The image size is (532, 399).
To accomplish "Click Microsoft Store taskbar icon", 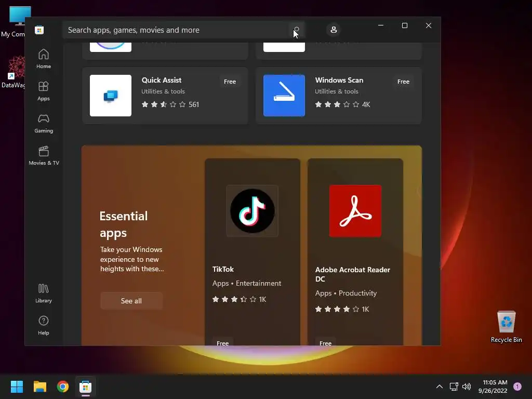I will click(x=86, y=387).
